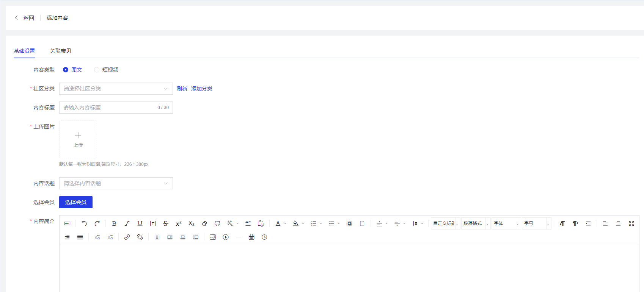Screen dimensions: 644x292
Task: Select the 图文 content type
Action: click(66, 70)
